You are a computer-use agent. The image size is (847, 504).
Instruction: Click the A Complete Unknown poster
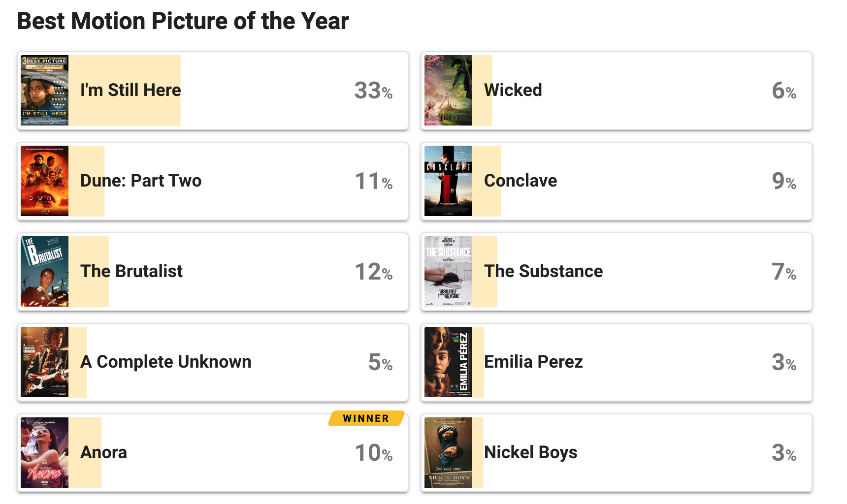tap(44, 362)
